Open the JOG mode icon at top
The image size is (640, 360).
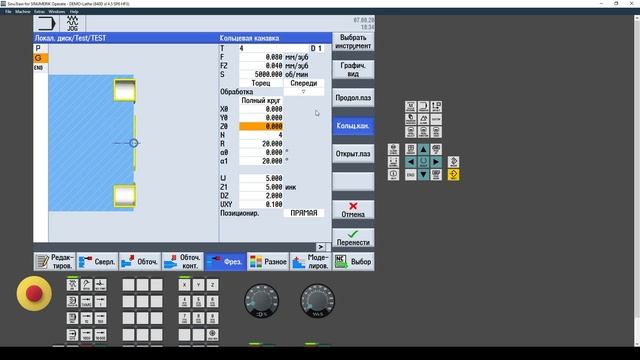click(73, 23)
